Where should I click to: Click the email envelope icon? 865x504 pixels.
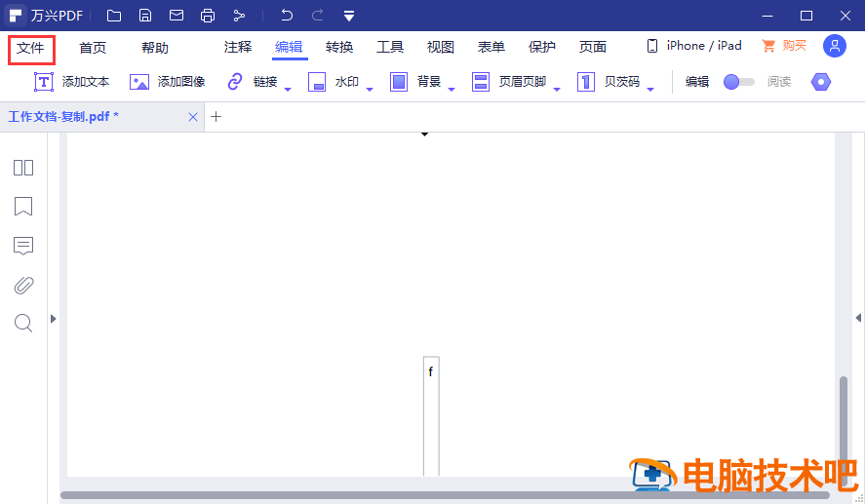(x=177, y=16)
